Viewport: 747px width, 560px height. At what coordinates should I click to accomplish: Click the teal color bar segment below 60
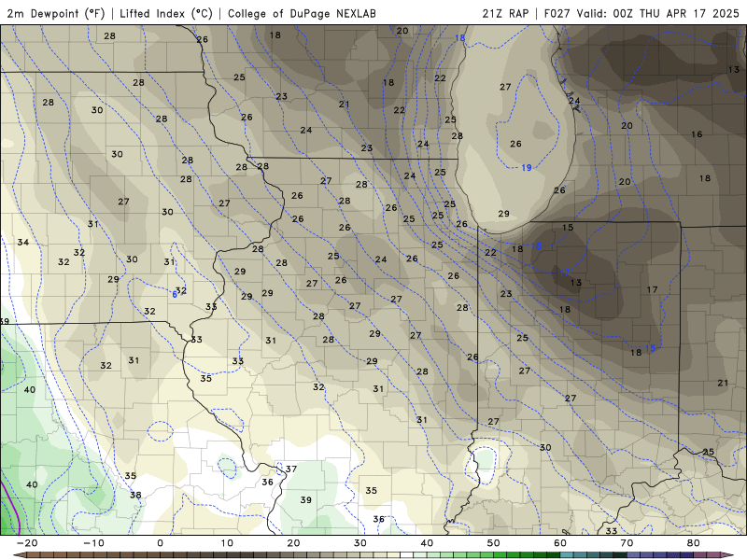coord(567,555)
